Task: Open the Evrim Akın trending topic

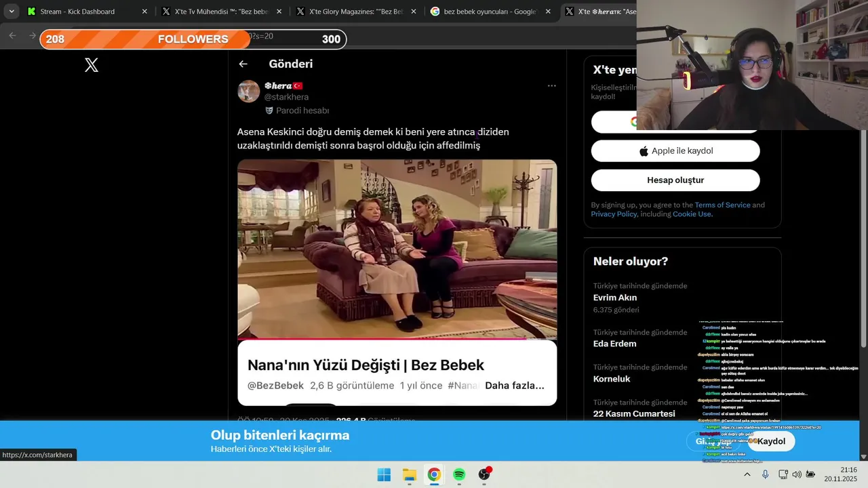Action: pos(615,298)
